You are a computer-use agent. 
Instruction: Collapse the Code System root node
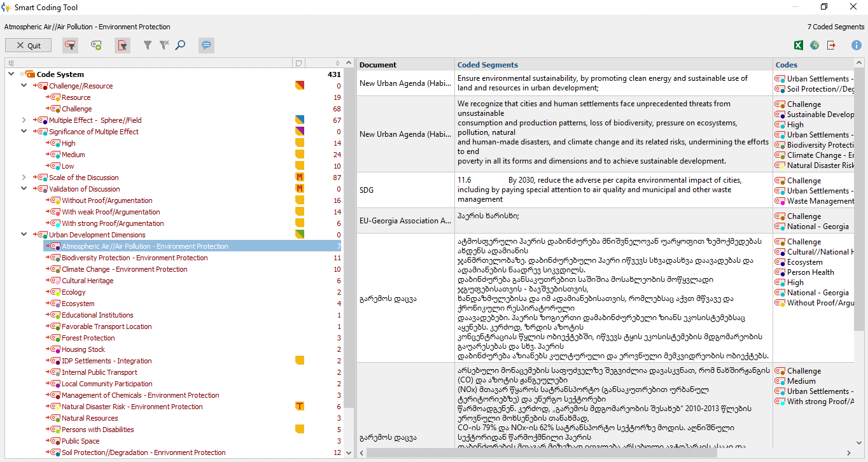pyautogui.click(x=11, y=74)
